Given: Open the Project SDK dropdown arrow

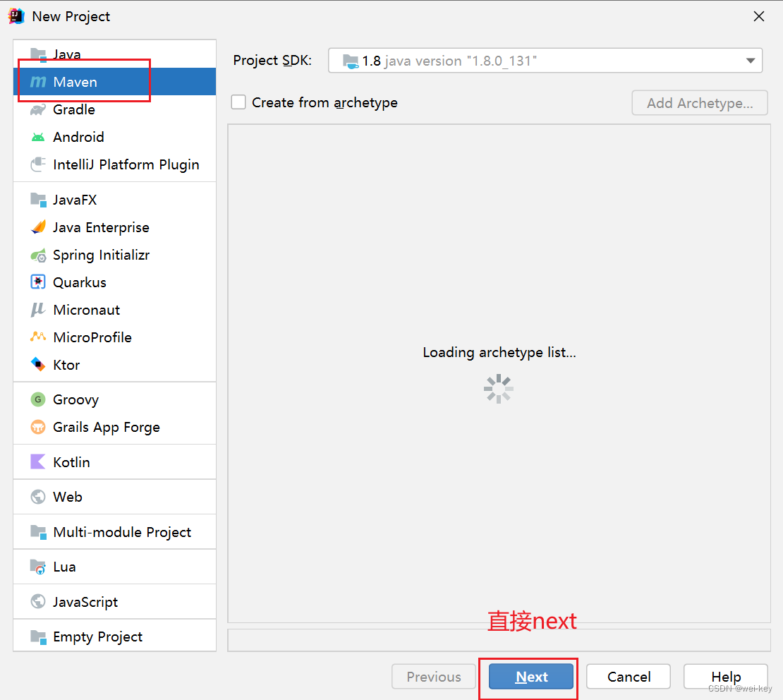Looking at the screenshot, I should (x=750, y=61).
